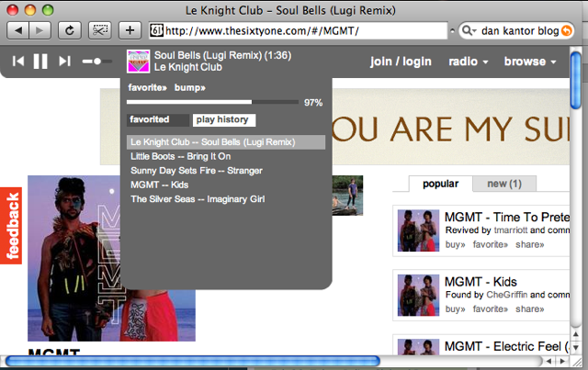
Task: Pause the playing song
Action: click(40, 62)
